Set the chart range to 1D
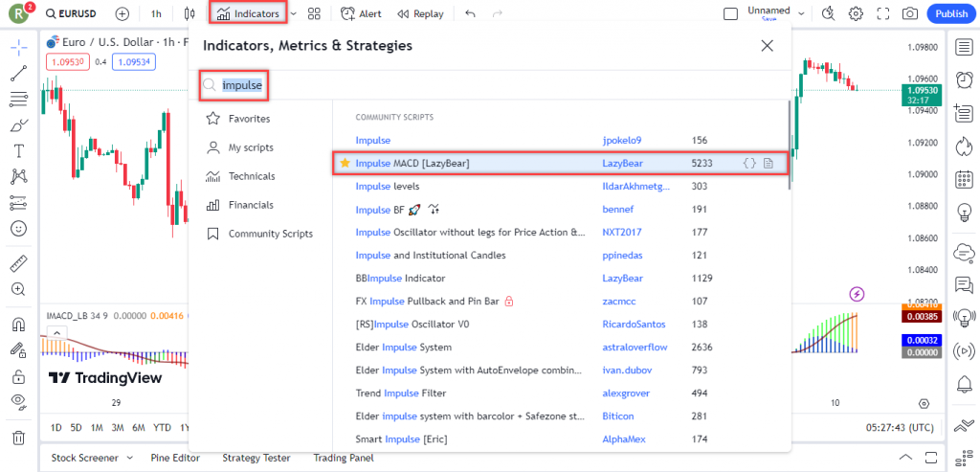980x472 pixels. tap(56, 428)
